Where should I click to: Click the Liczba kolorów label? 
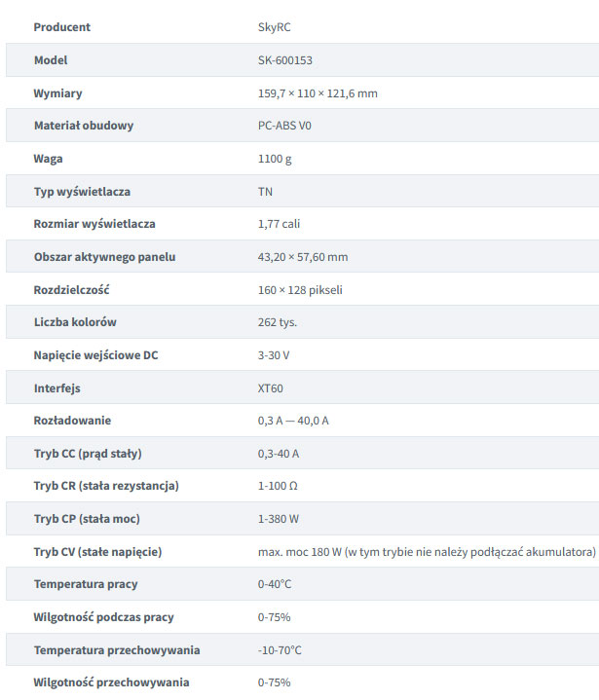75,322
